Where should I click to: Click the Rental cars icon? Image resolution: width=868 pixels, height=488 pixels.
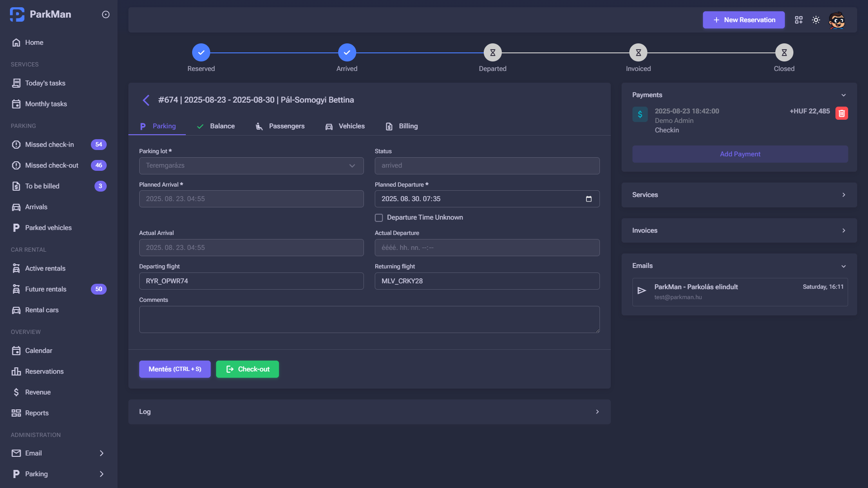(16, 310)
